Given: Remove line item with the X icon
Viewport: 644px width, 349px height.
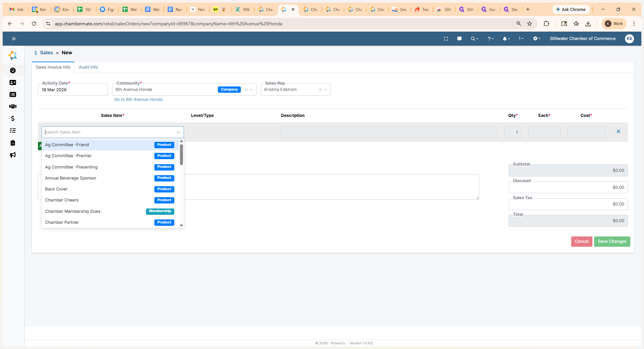Looking at the screenshot, I should click(x=618, y=132).
